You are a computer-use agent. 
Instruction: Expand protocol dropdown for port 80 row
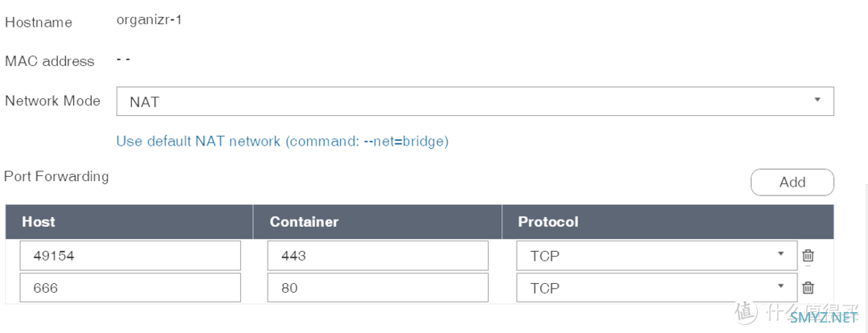pyautogui.click(x=657, y=287)
